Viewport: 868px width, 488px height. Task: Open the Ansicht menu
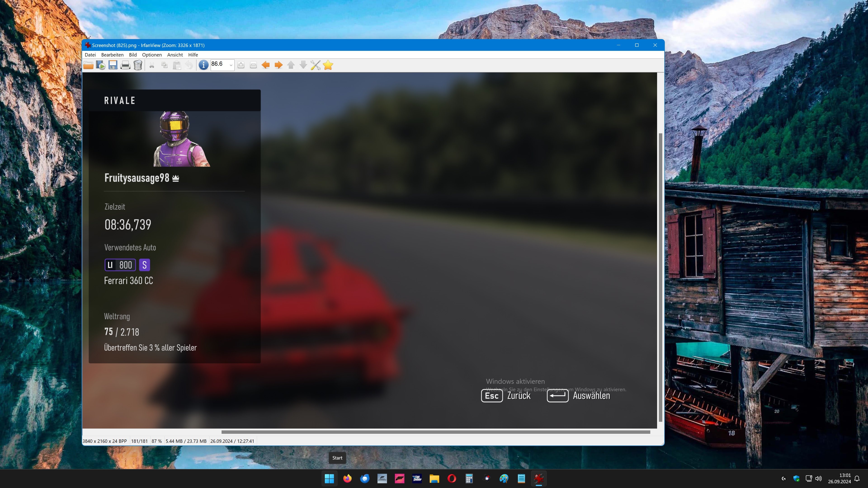[x=175, y=54]
